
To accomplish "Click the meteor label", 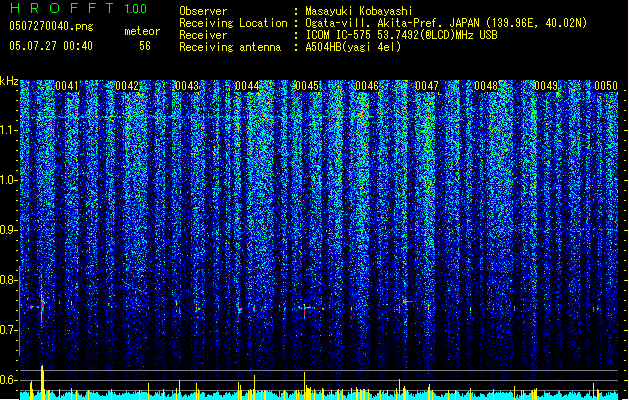I will pos(142,31).
